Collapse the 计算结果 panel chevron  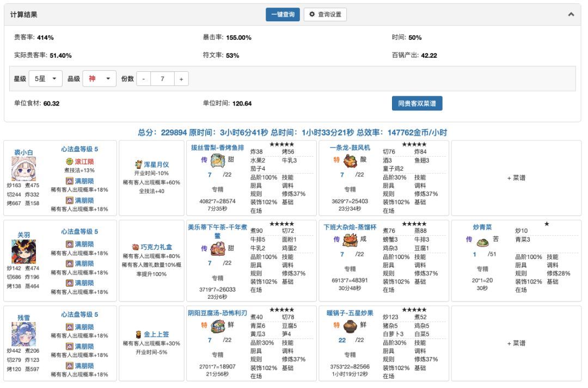(571, 14)
